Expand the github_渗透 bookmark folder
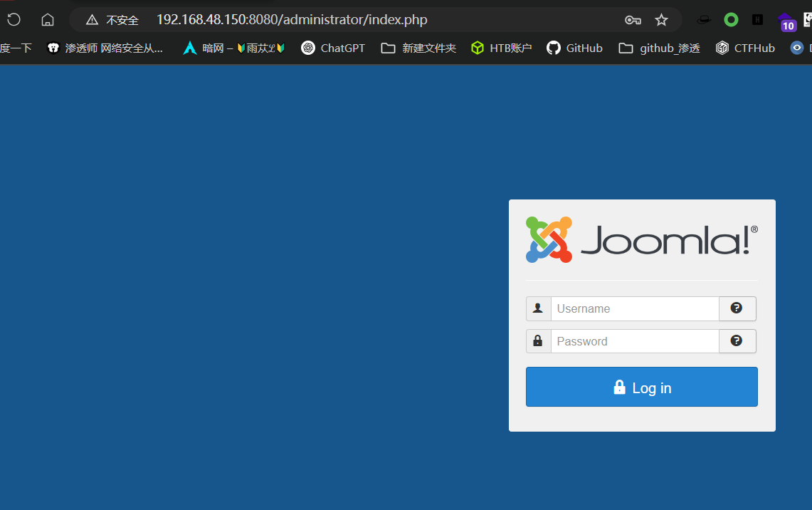Image resolution: width=812 pixels, height=510 pixels. tap(659, 48)
